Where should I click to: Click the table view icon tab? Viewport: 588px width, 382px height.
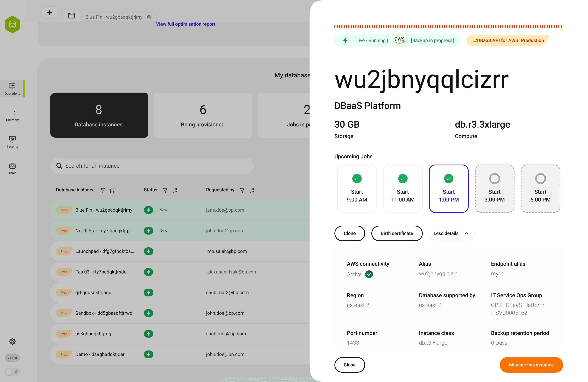tap(71, 16)
